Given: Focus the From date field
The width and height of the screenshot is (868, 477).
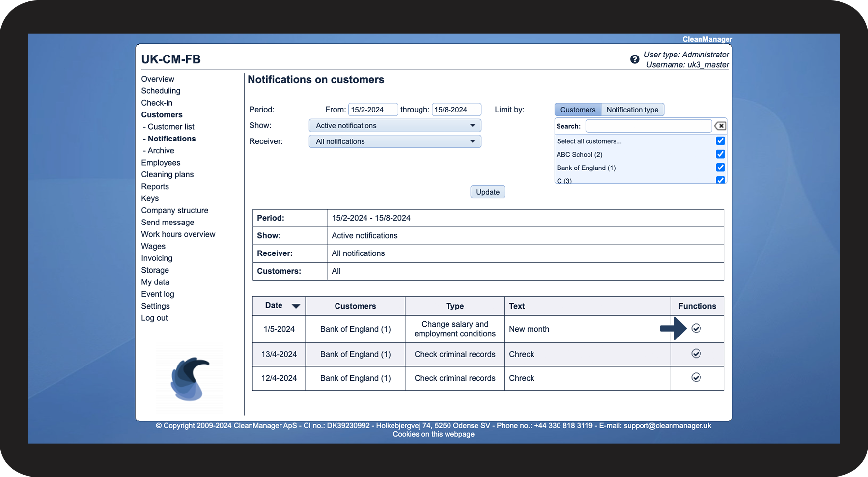Looking at the screenshot, I should pyautogui.click(x=373, y=110).
